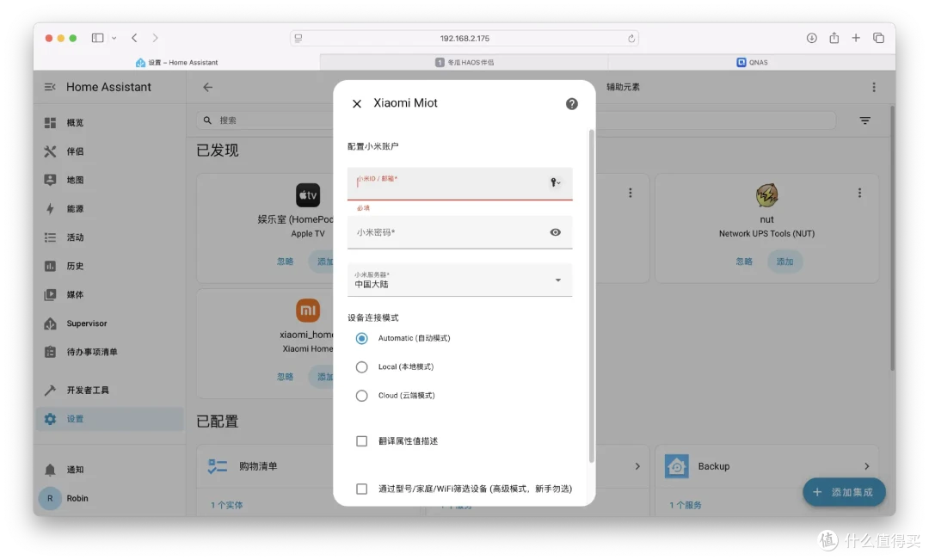Open 能源 energy in sidebar
Screen dimensions: 929x560
109,208
